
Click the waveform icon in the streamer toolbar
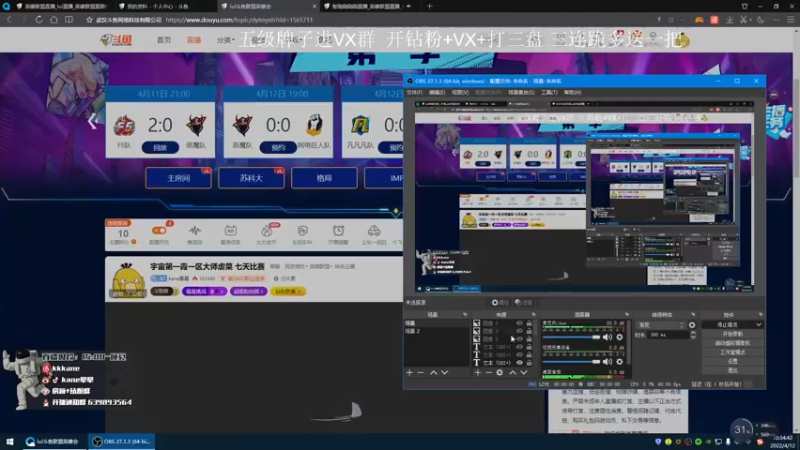pyautogui.click(x=194, y=231)
